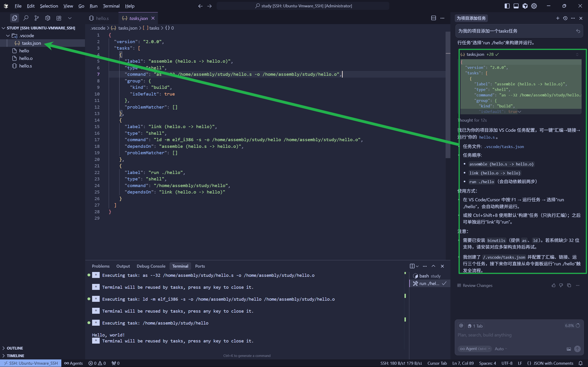Open the Search view in the sidebar
This screenshot has width=588, height=367.
(26, 18)
